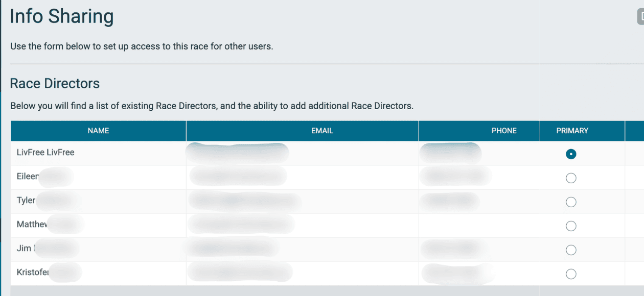This screenshot has height=296, width=644.
Task: Set Tyler as primary race director
Action: point(571,202)
